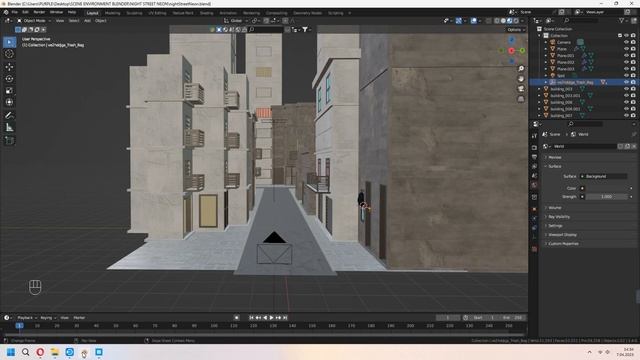Select the Rotate tool

9,78
